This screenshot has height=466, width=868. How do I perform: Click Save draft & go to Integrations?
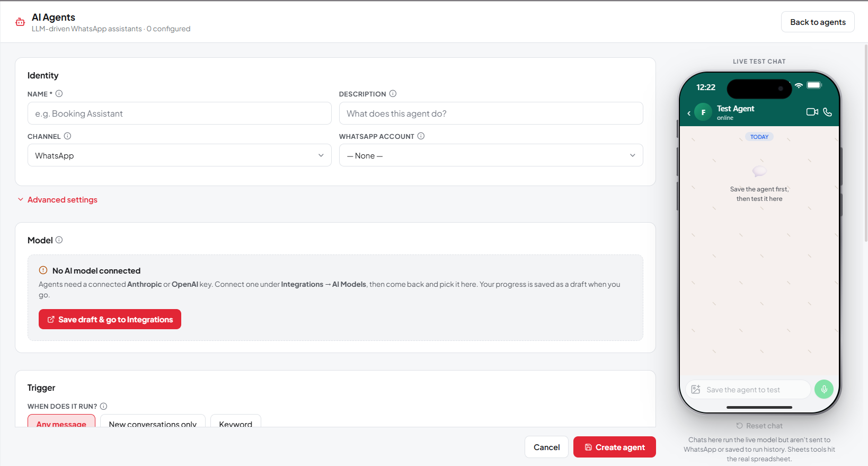[x=110, y=319]
